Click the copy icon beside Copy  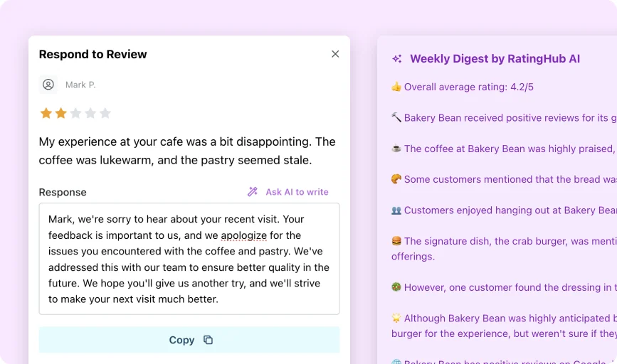point(209,340)
